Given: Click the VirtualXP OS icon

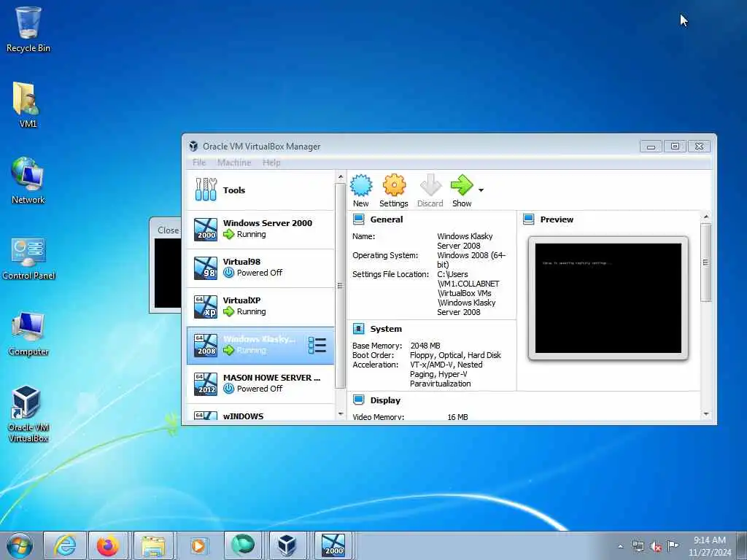Looking at the screenshot, I should click(206, 307).
